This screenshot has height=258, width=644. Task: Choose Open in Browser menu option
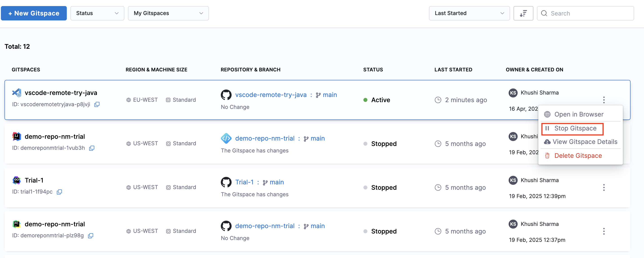(579, 114)
